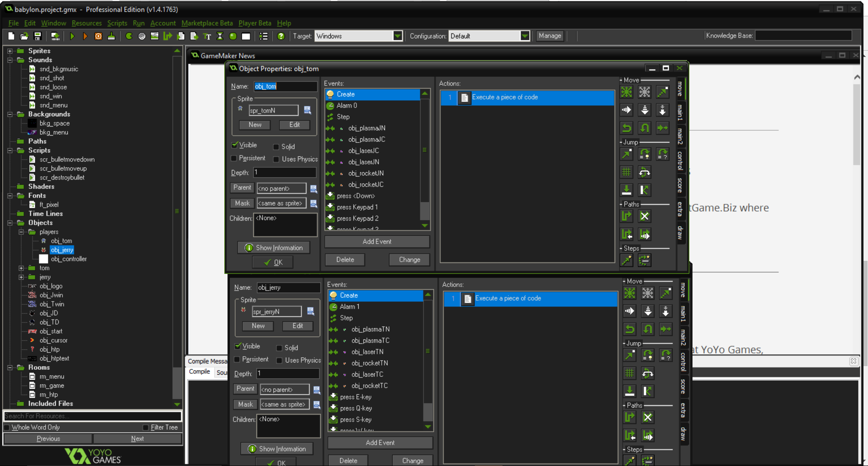Create a new path from the toolbar

coord(168,36)
